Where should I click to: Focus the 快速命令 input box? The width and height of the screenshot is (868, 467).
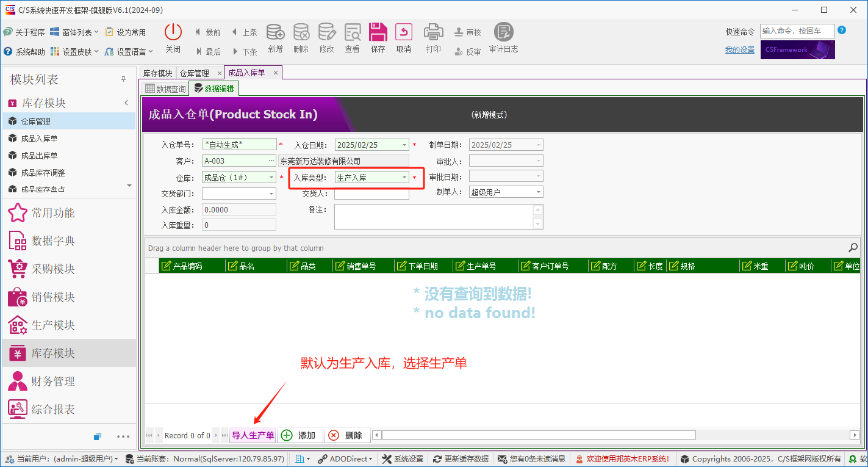pos(797,31)
